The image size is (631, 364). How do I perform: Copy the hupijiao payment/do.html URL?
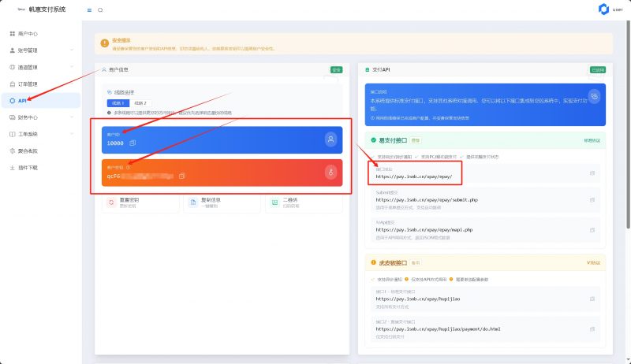pyautogui.click(x=592, y=329)
